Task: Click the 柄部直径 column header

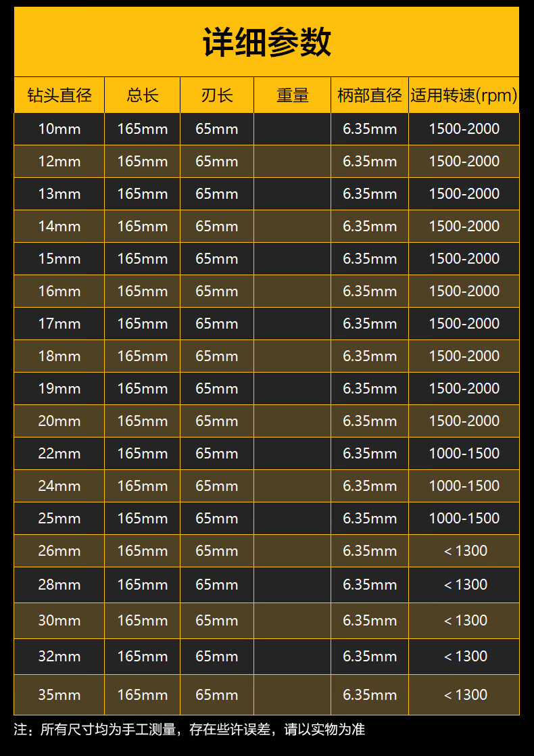Action: point(370,95)
